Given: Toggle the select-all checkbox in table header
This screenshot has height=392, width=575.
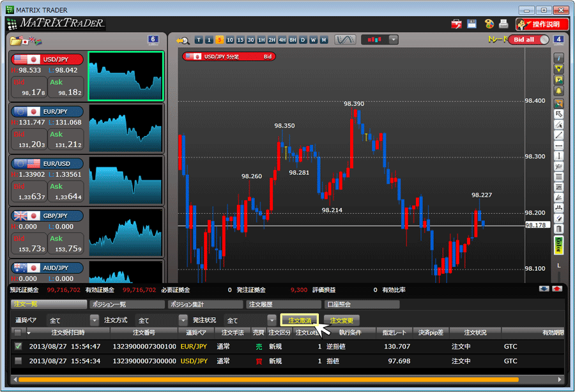Looking at the screenshot, I should 18,332.
